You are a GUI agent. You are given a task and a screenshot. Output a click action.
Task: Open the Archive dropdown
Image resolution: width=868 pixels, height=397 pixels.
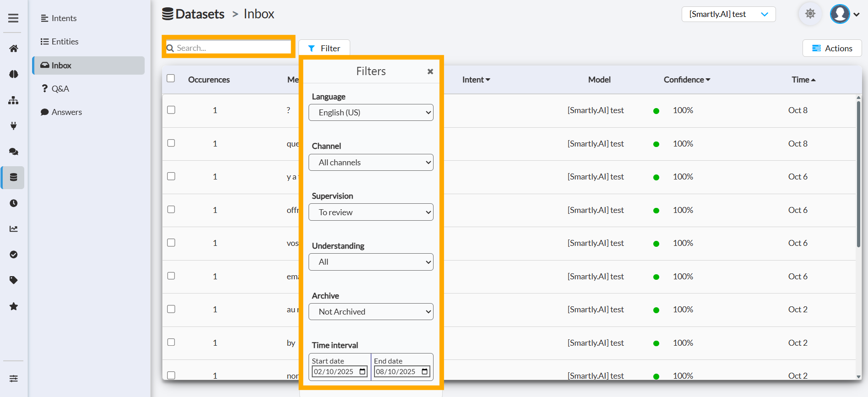[371, 312]
